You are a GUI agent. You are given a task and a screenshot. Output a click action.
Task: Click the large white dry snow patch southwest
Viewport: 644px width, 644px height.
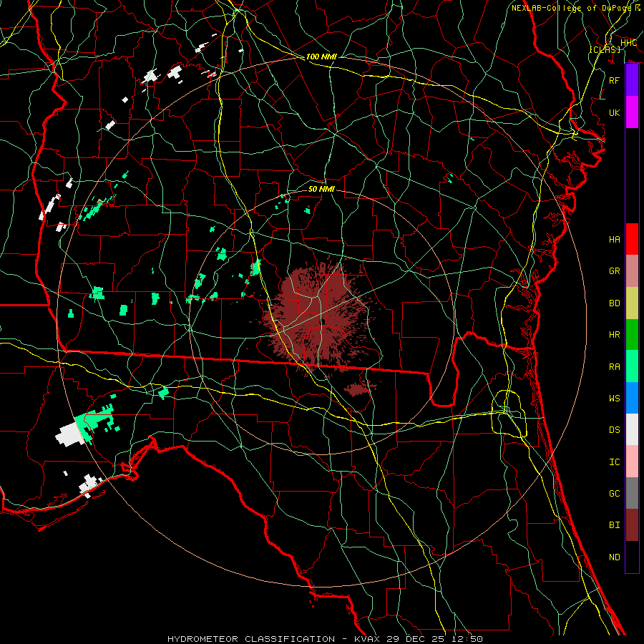click(71, 434)
